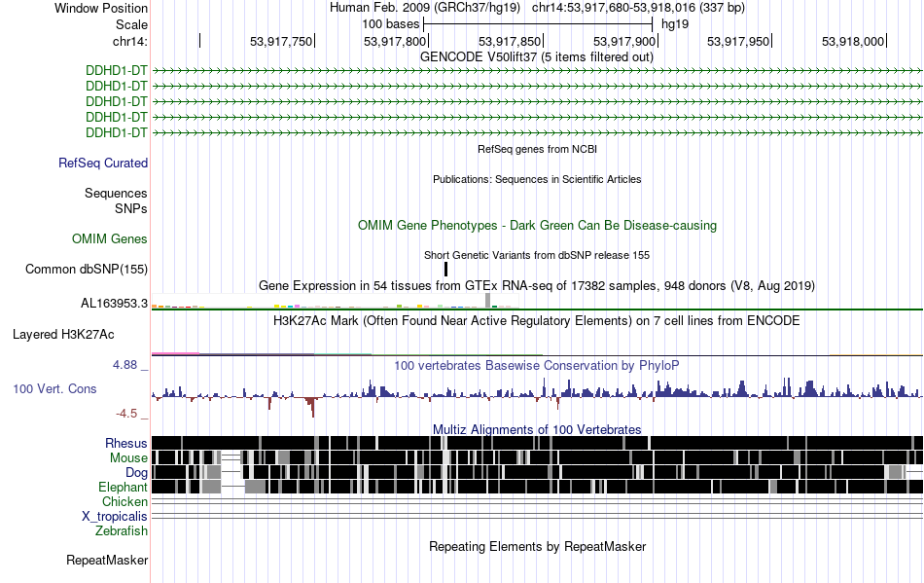Viewport: 924px width, 583px height.
Task: Open Multiz Alignments of 100 Vertebrates title
Action: tap(537, 430)
